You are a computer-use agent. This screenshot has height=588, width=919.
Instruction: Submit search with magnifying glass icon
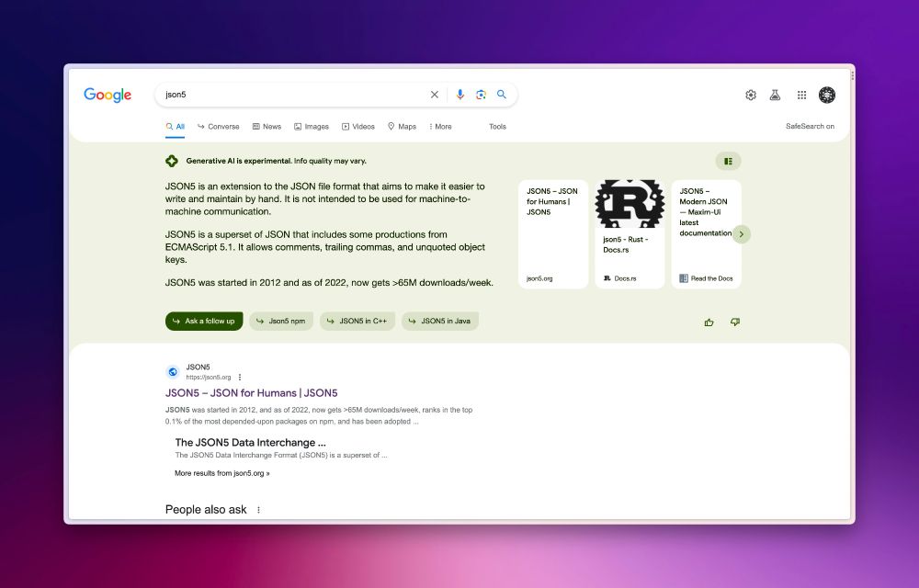tap(502, 95)
